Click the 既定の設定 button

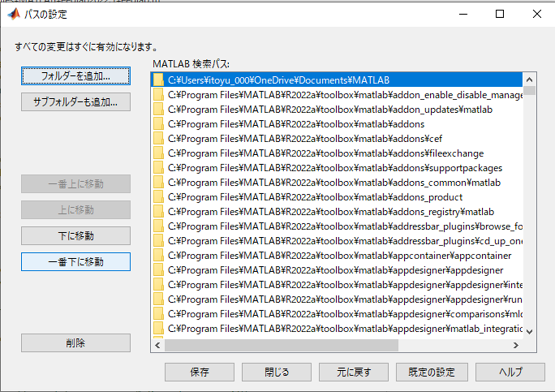[x=432, y=372]
